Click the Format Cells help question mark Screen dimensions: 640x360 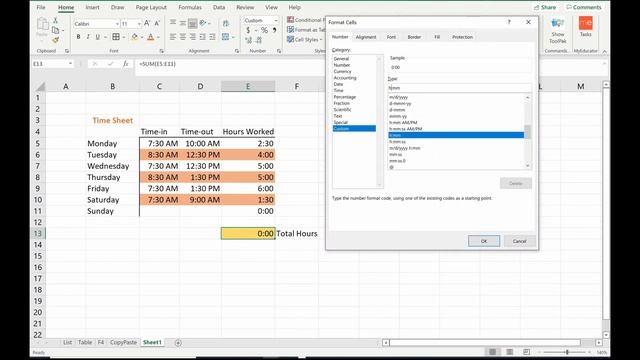509,22
